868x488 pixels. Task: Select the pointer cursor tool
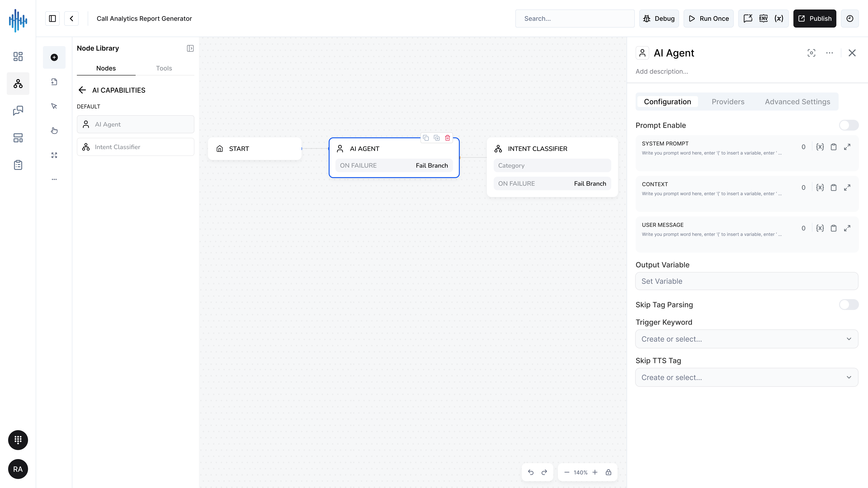tap(54, 106)
